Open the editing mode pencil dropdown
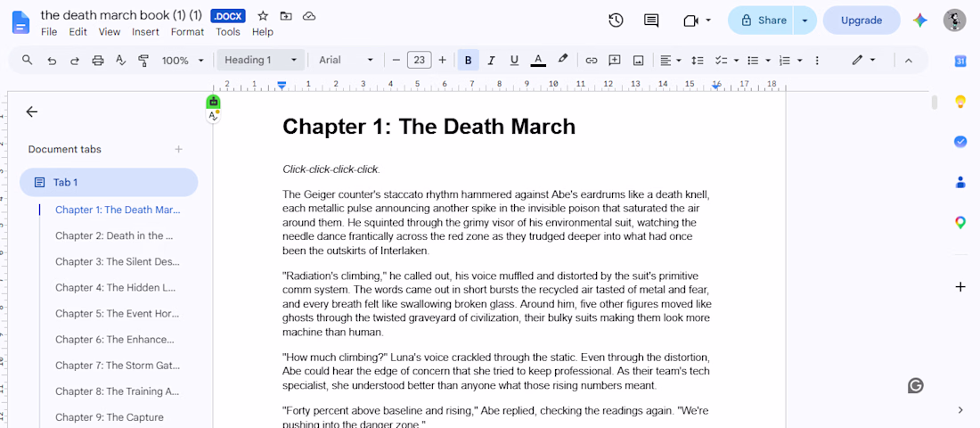 click(863, 60)
